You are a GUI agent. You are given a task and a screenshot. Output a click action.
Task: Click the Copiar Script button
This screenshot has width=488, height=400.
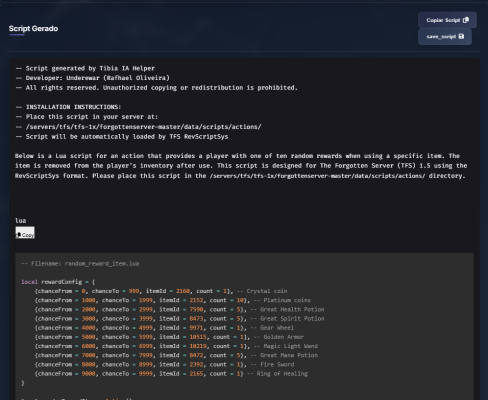tap(447, 20)
